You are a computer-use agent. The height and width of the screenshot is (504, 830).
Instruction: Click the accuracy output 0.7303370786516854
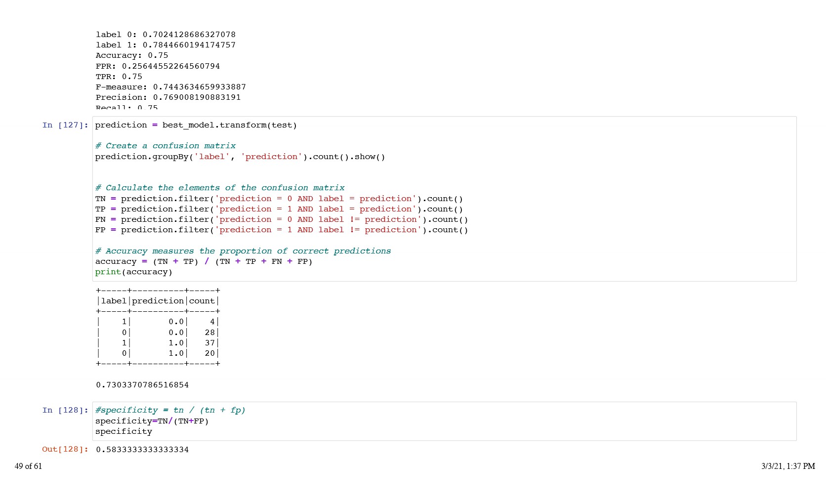click(x=142, y=385)
